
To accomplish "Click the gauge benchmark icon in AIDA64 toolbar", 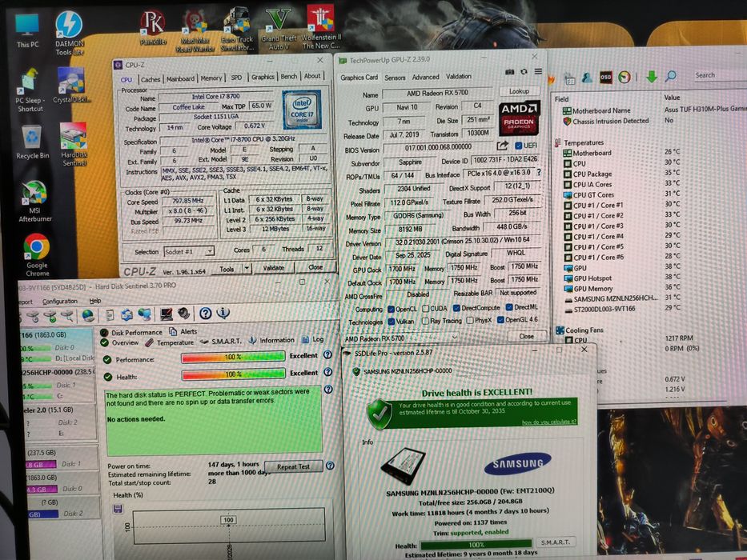I will [x=624, y=77].
